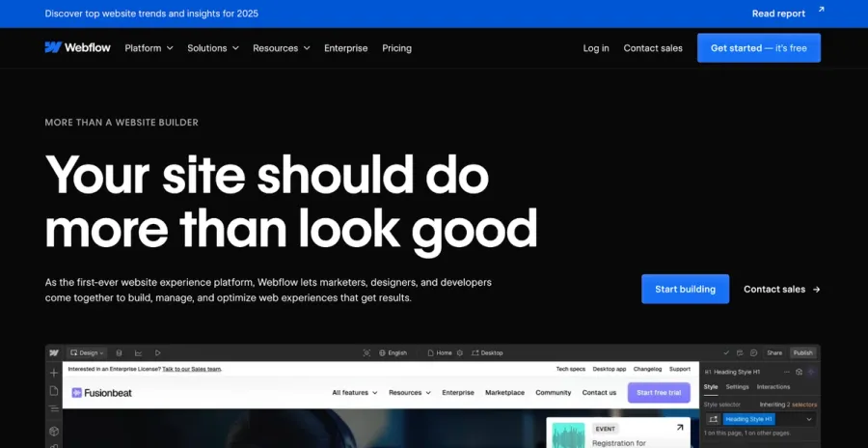Click the Get started — it's free button
This screenshot has height=448, width=868.
(x=759, y=47)
